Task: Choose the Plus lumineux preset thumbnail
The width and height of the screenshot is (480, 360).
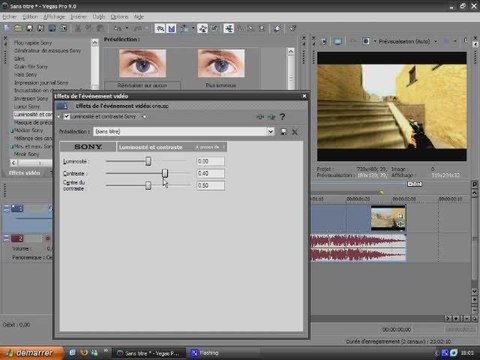Action: tap(221, 64)
